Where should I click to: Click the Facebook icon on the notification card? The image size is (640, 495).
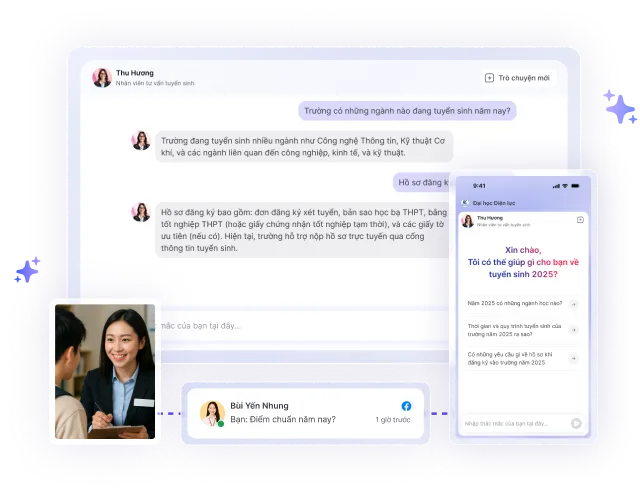tap(406, 406)
